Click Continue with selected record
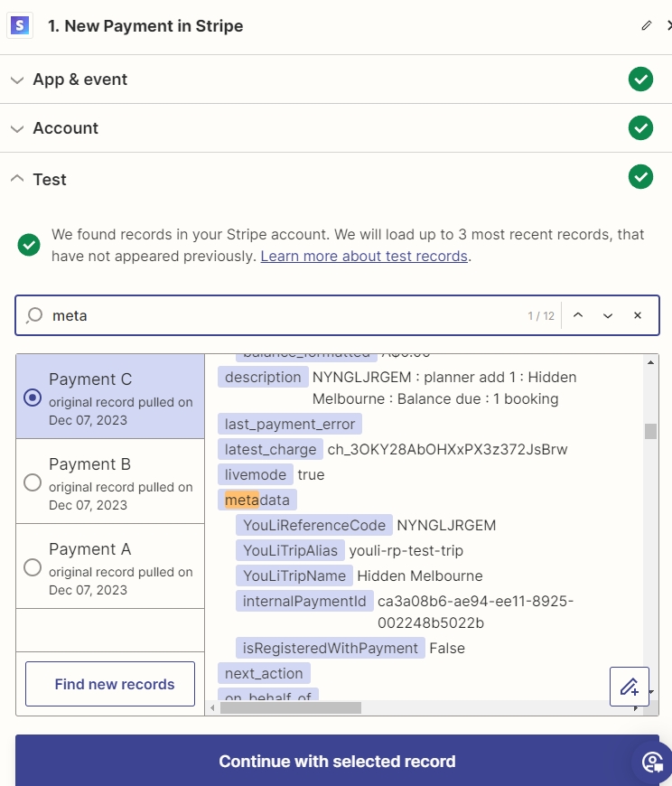Image resolution: width=672 pixels, height=786 pixels. 337,761
